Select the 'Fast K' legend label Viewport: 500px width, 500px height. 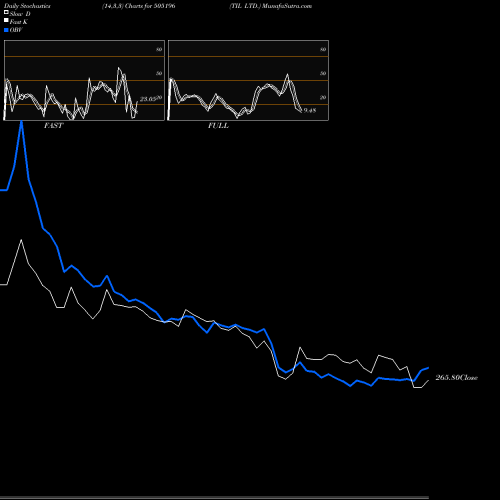19,22
